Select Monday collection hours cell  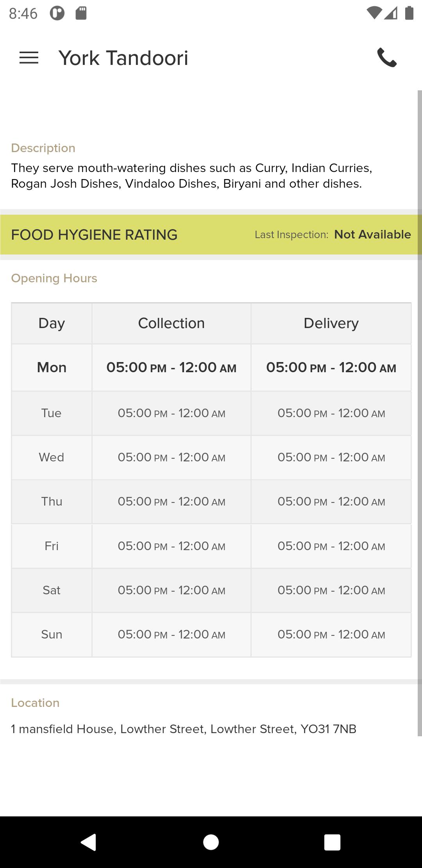tap(172, 368)
